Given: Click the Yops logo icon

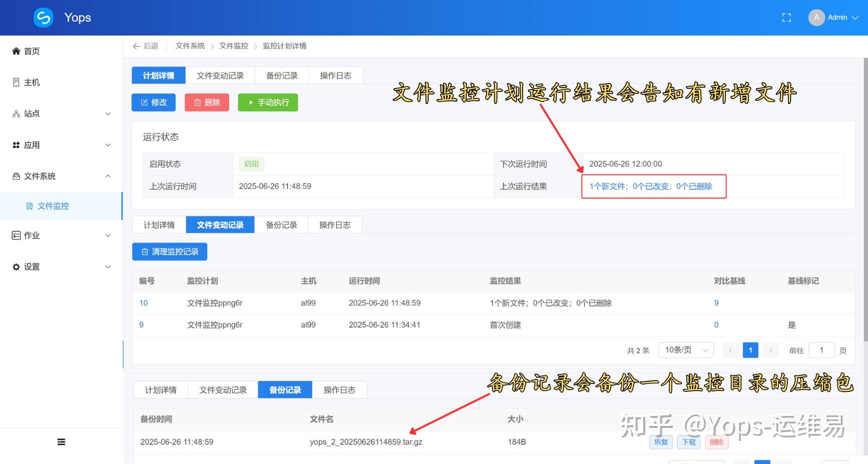Looking at the screenshot, I should (x=43, y=17).
